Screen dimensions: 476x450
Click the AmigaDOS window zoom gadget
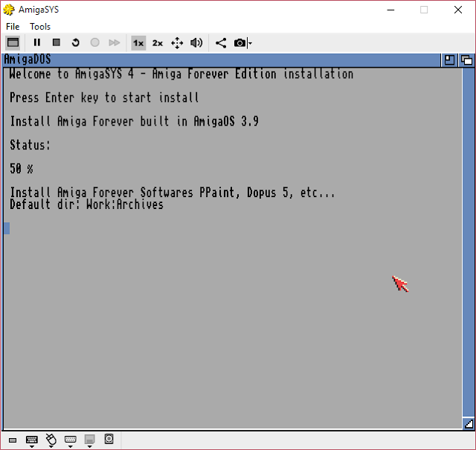(449, 60)
